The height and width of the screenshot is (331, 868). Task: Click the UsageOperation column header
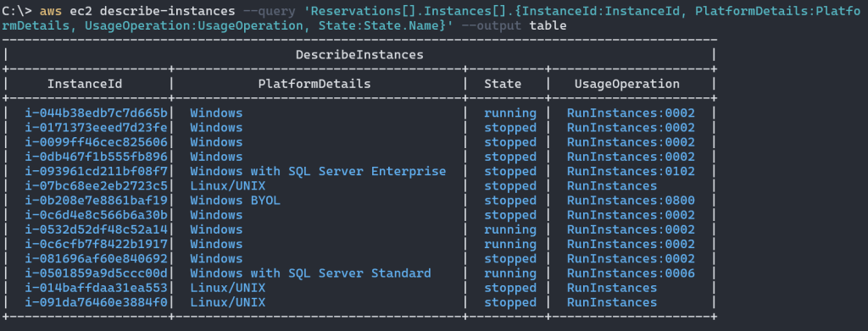(626, 84)
